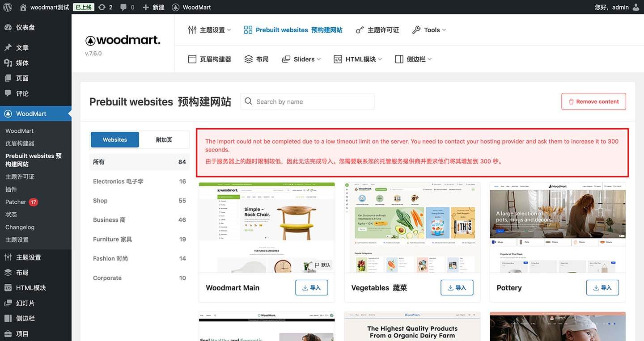
Task: Open the Changelog submenu link
Action: 20,227
